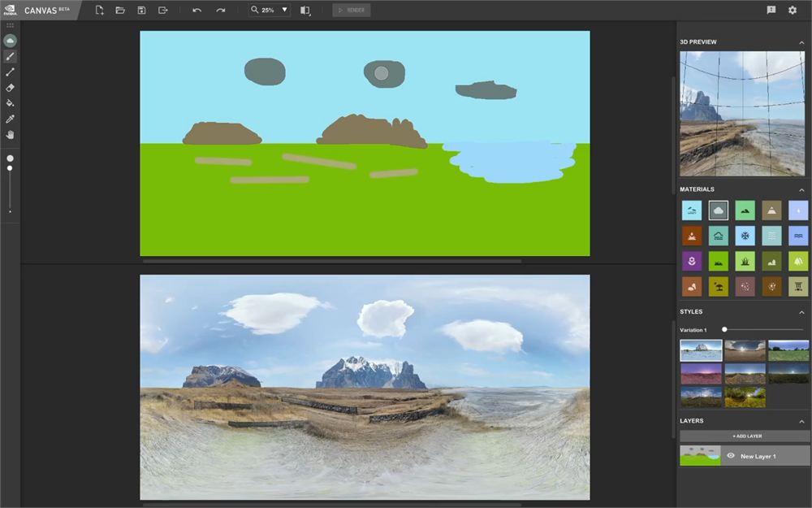812x508 pixels.
Task: Collapse the 3D Preview panel
Action: [801, 42]
